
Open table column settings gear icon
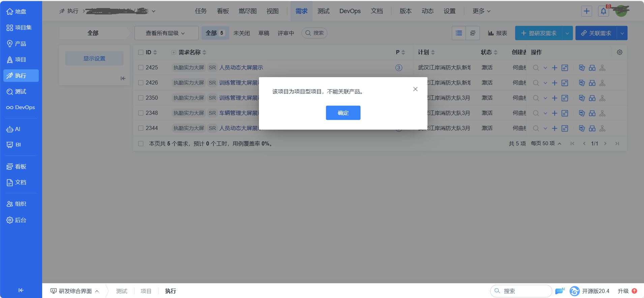[619, 52]
